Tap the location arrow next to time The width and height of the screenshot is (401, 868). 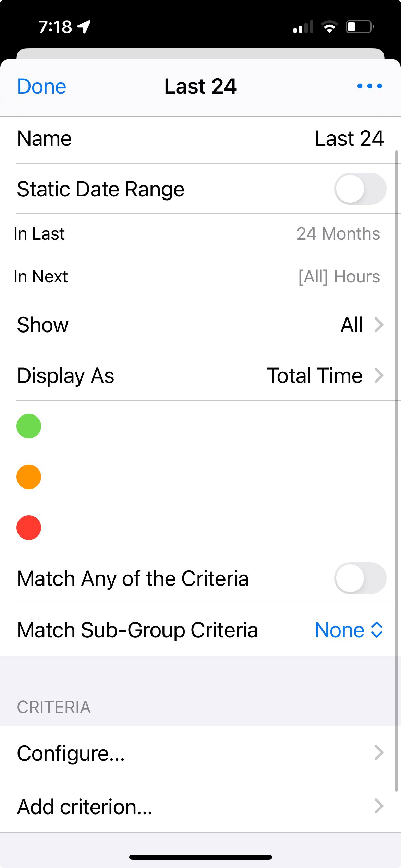(84, 27)
